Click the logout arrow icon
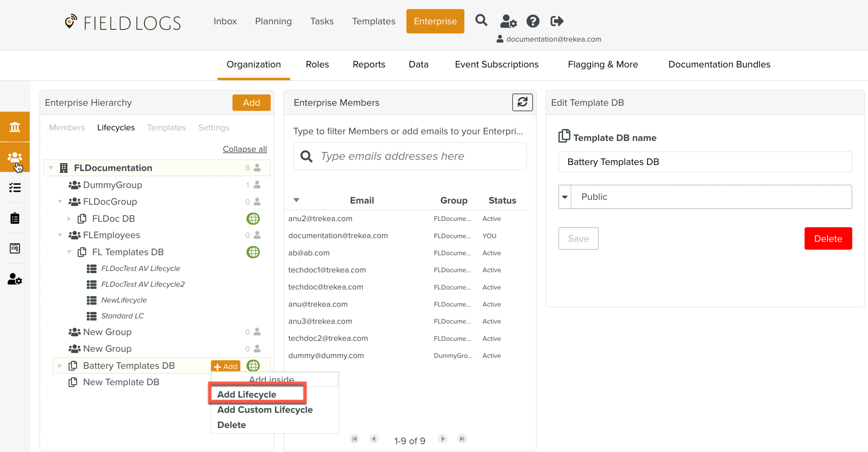 (557, 21)
